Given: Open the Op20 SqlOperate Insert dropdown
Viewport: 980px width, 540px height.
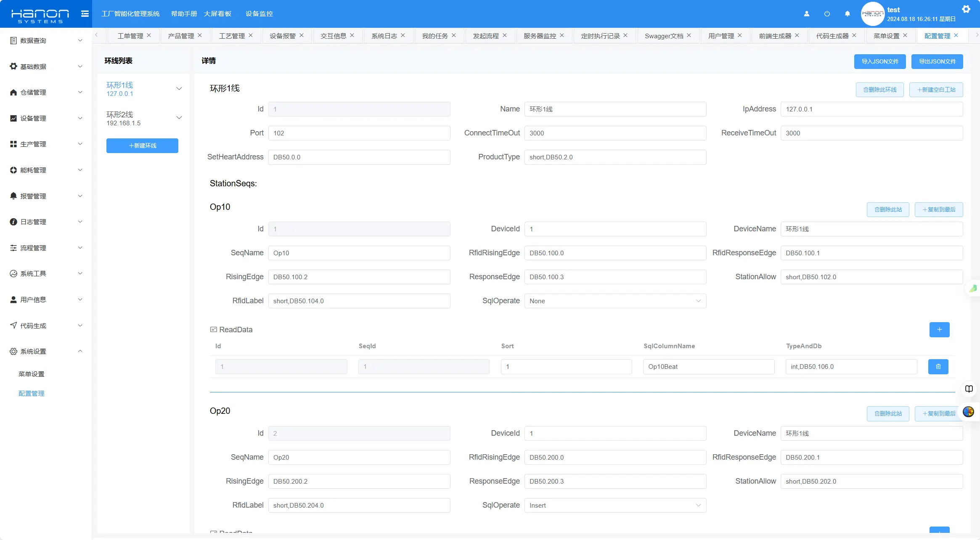Looking at the screenshot, I should click(x=615, y=506).
